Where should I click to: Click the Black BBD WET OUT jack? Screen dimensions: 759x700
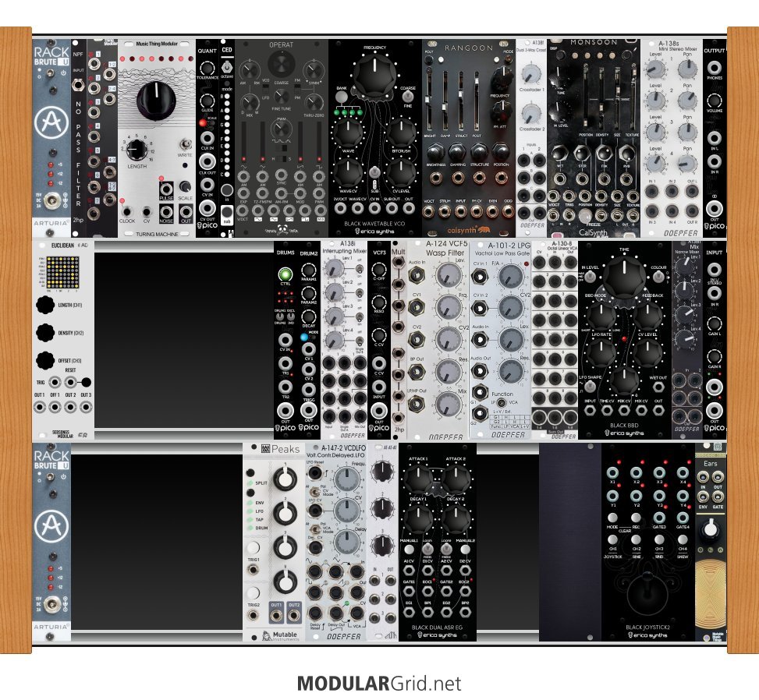click(x=658, y=387)
